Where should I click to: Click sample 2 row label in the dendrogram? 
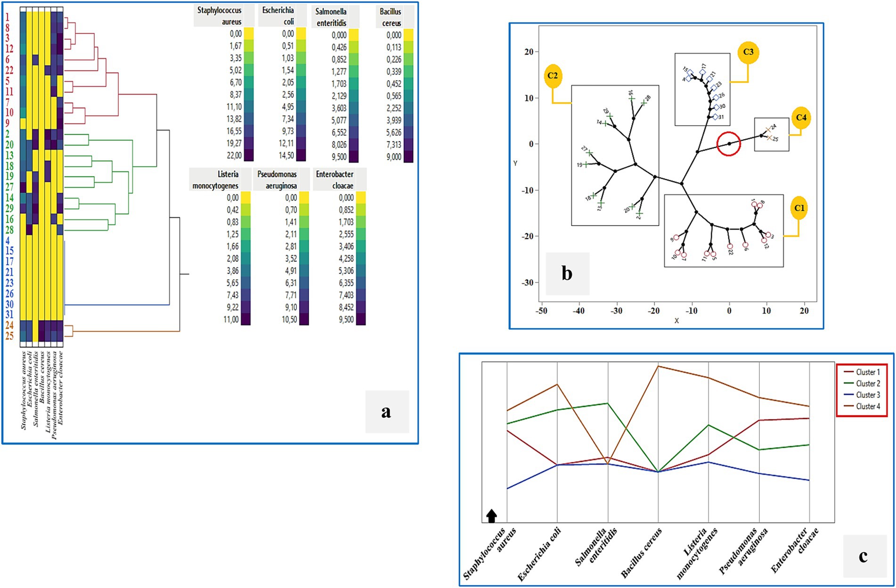[8, 134]
